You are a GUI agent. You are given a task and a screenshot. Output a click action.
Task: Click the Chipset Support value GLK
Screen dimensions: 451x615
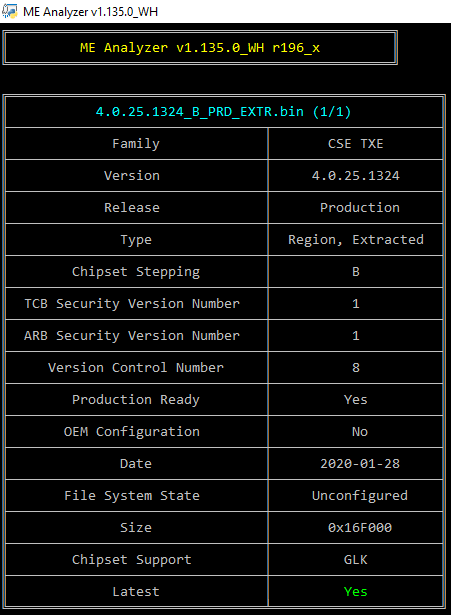356,560
